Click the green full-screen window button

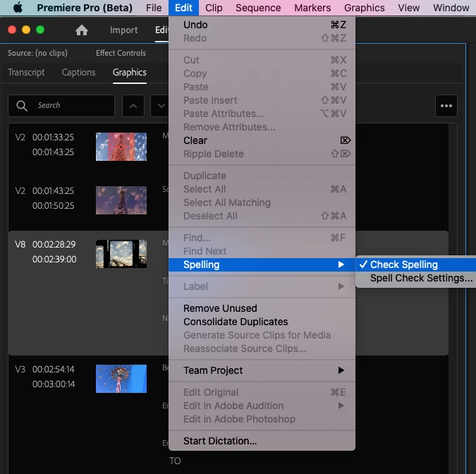click(x=40, y=30)
